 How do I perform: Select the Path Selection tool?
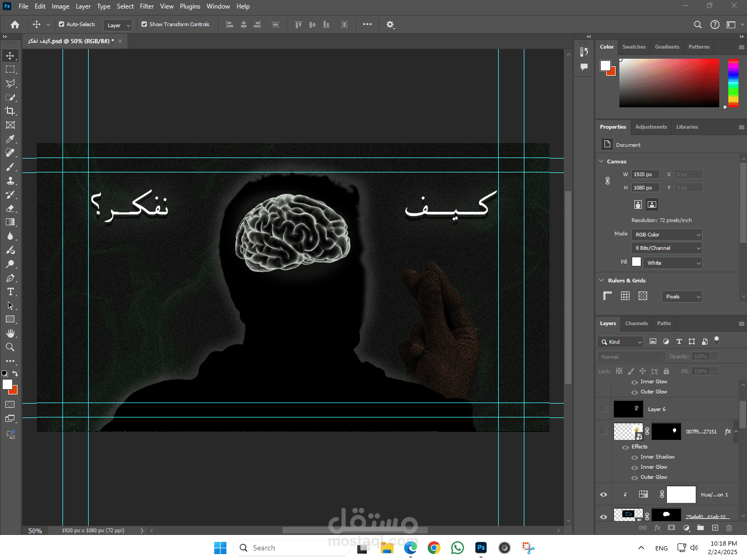coord(10,305)
